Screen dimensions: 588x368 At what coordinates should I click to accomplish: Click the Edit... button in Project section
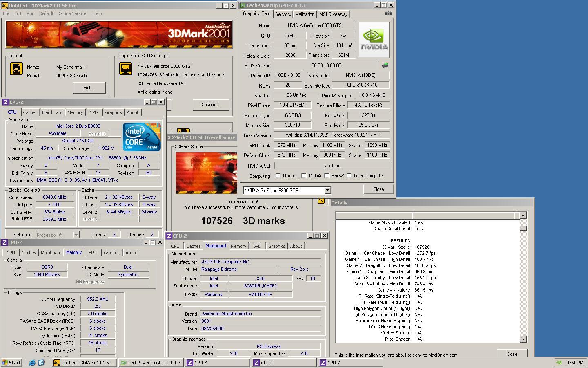pos(89,88)
